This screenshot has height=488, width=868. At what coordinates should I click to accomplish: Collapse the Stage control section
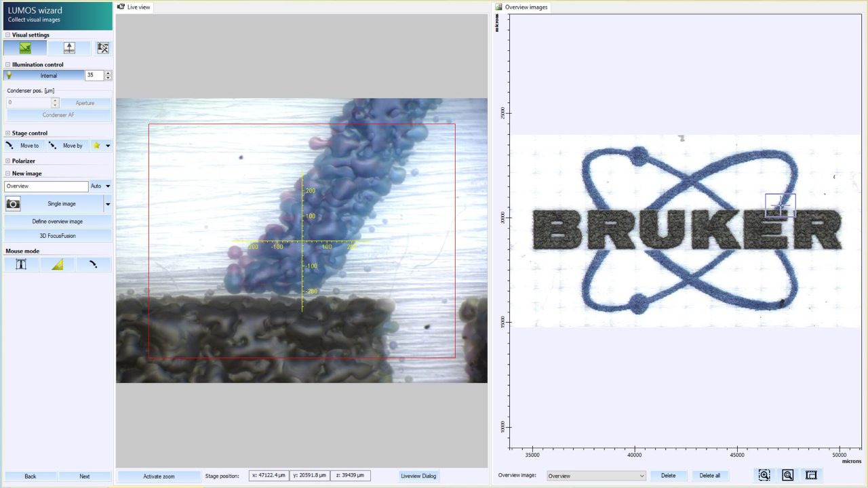[8, 134]
